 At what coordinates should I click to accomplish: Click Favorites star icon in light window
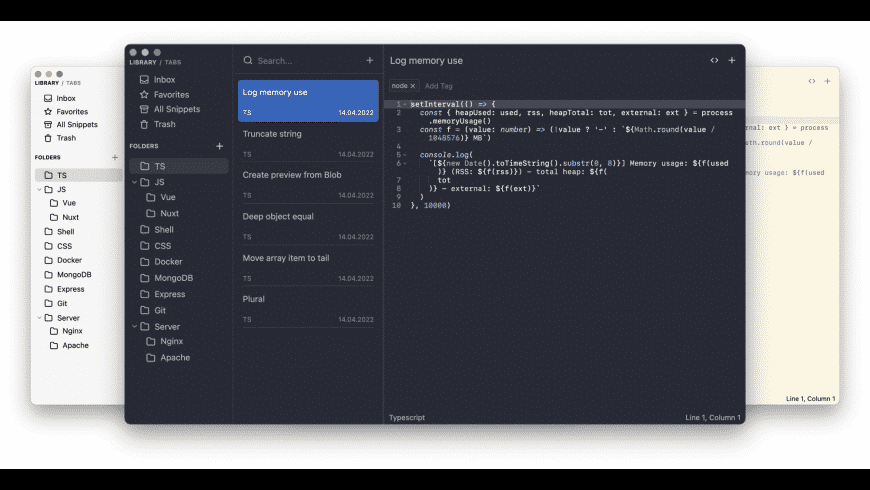click(x=48, y=112)
